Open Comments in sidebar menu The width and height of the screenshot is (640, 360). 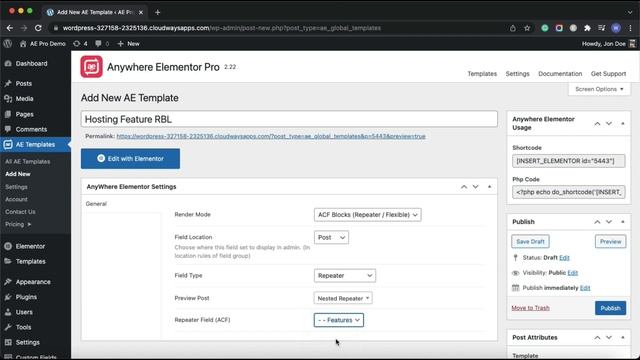tap(31, 129)
